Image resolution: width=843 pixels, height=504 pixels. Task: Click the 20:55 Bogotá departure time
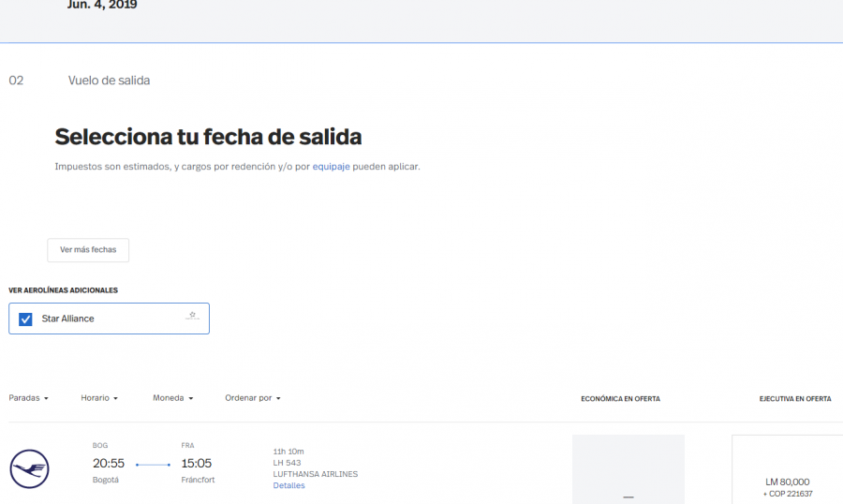click(x=109, y=464)
